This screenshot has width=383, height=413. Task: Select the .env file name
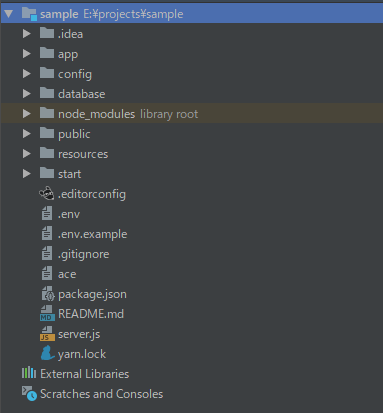click(x=69, y=214)
